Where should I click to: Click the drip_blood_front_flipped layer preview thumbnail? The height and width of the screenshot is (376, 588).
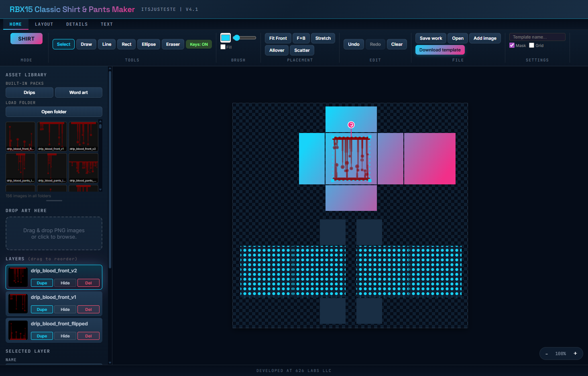point(18,330)
